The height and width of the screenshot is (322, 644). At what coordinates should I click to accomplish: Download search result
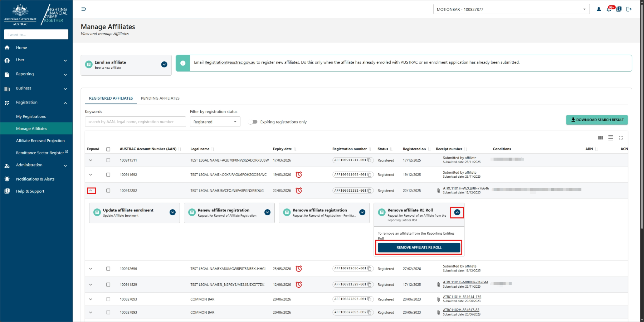(x=596, y=120)
